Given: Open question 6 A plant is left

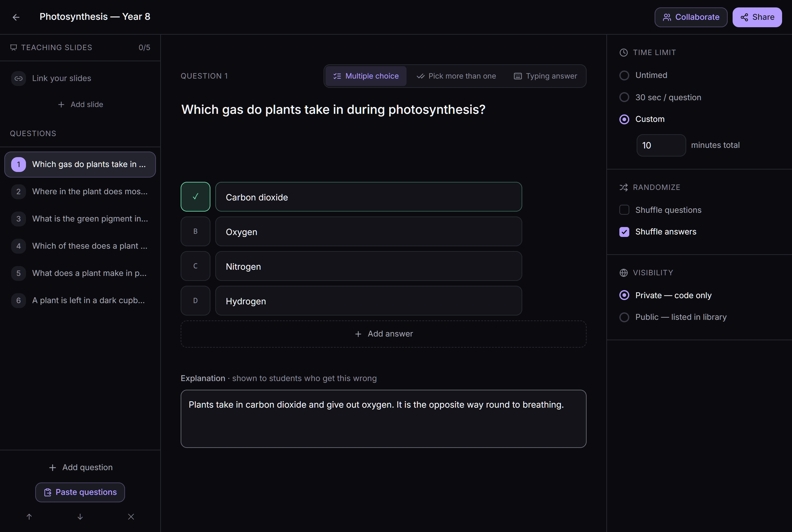Looking at the screenshot, I should click(80, 301).
